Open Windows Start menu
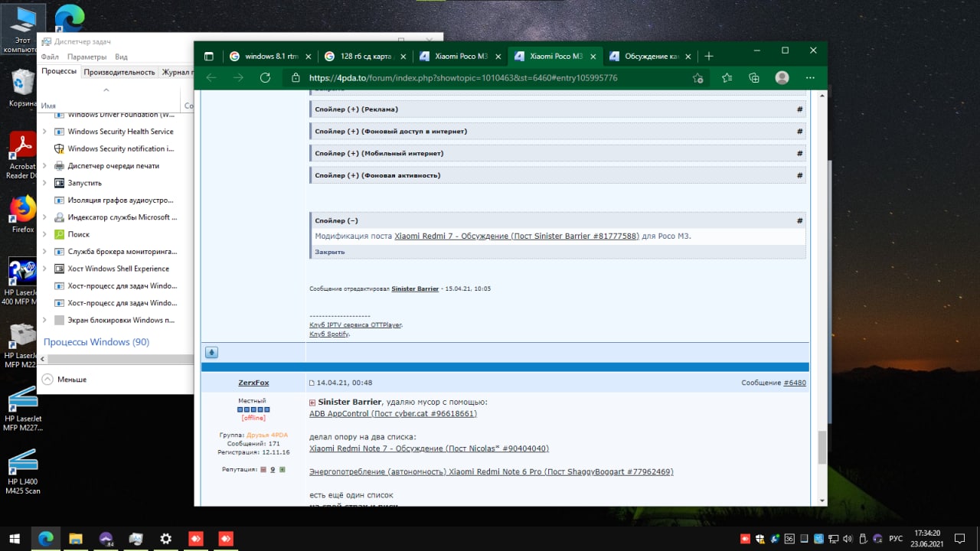Viewport: 980px width, 551px height. tap(15, 538)
